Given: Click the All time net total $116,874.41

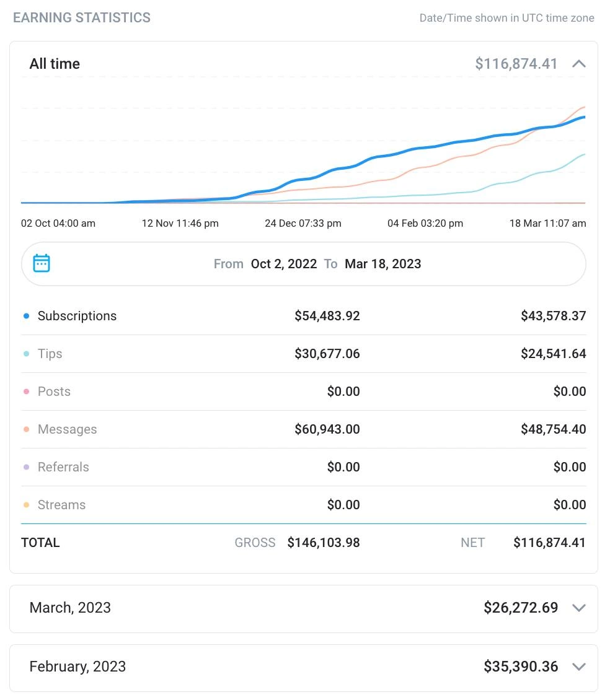Looking at the screenshot, I should (516, 64).
